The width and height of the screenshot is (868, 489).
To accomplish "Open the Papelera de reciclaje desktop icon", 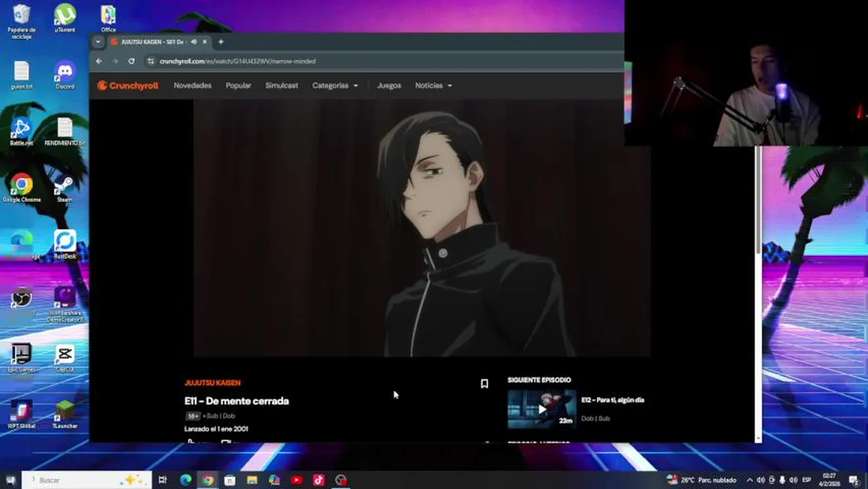I will (22, 22).
